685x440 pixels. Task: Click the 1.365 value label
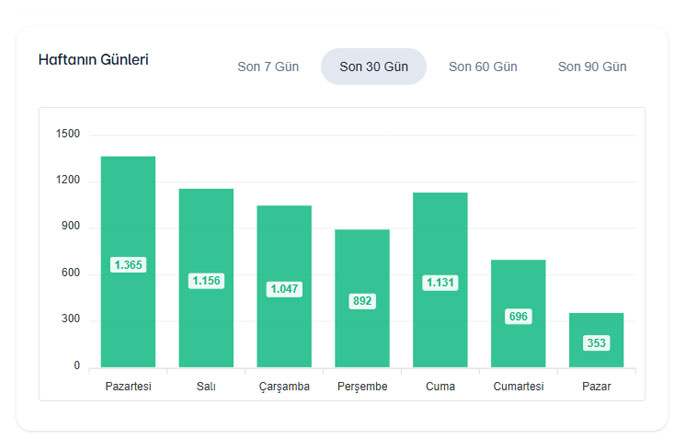click(x=128, y=265)
